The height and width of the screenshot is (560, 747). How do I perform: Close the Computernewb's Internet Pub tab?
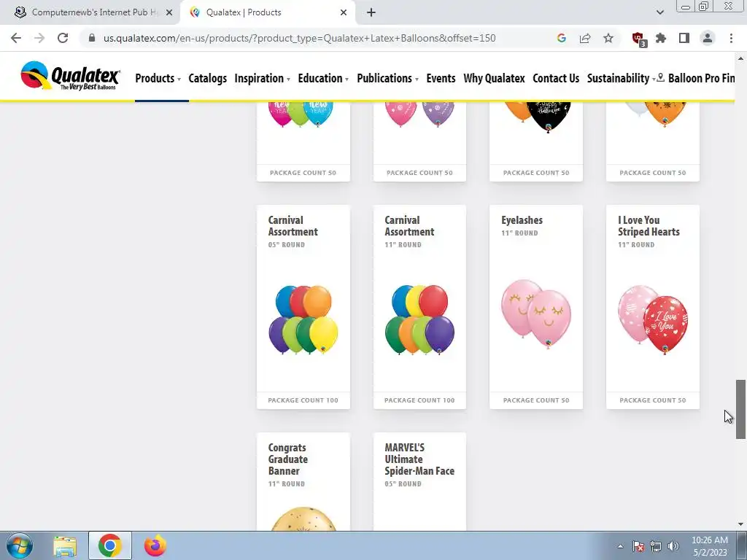coord(169,12)
